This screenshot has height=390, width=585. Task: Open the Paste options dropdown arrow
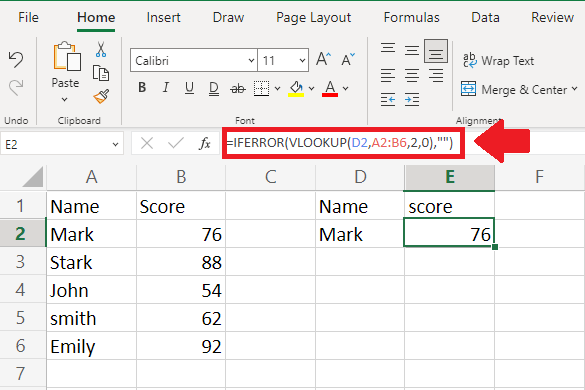point(65,99)
